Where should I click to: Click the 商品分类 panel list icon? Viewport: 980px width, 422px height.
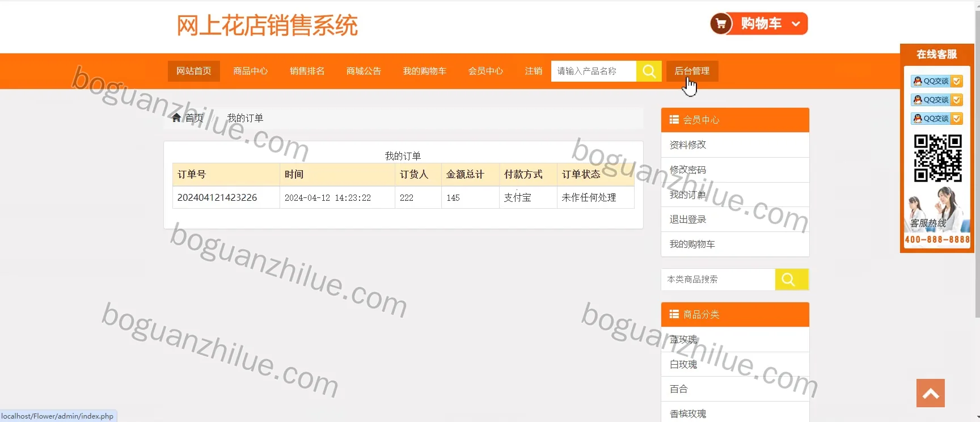click(674, 314)
